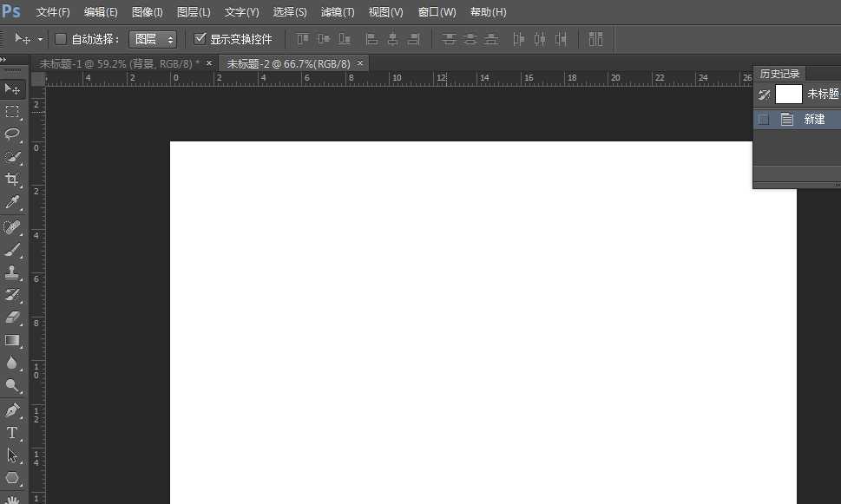Click the 未标题 snapshot thumbnail in history
This screenshot has height=504, width=841.
[x=788, y=95]
